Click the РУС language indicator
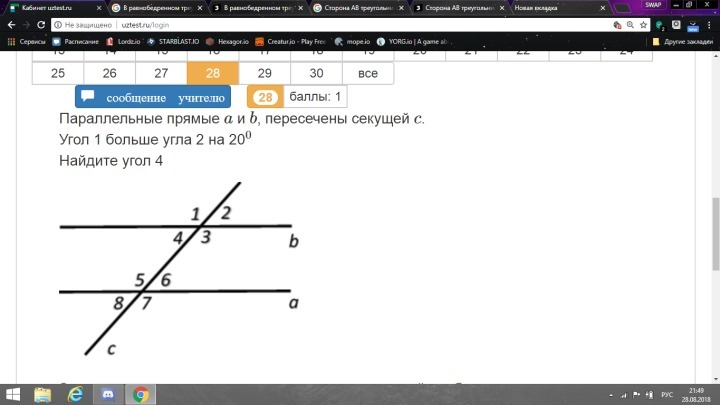The image size is (720, 405). pyautogui.click(x=667, y=395)
